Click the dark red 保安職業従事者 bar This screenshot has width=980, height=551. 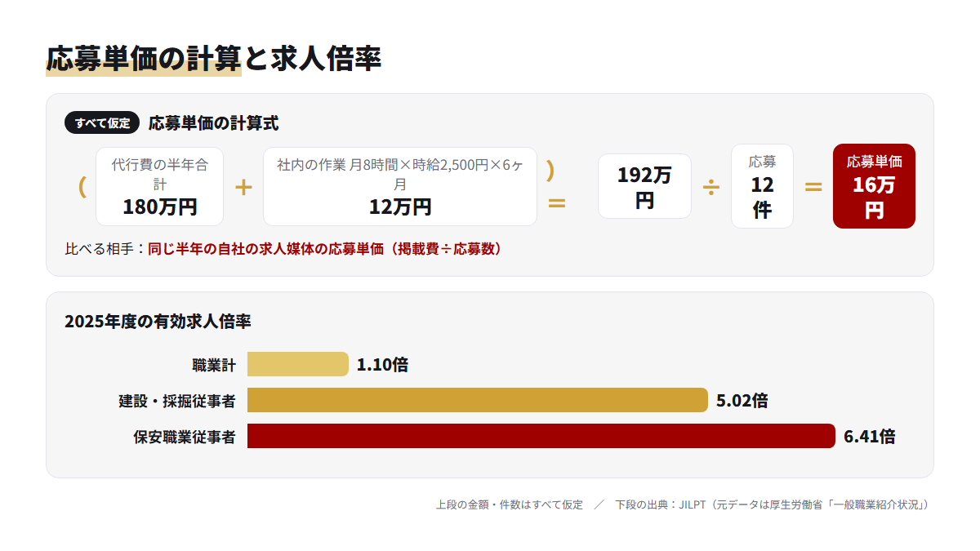(x=541, y=436)
